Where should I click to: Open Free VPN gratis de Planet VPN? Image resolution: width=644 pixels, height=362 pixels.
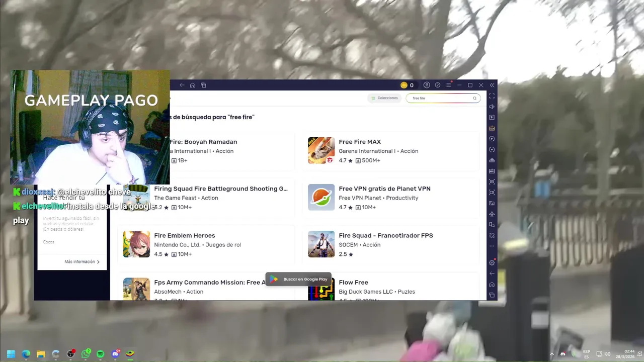pyautogui.click(x=391, y=198)
